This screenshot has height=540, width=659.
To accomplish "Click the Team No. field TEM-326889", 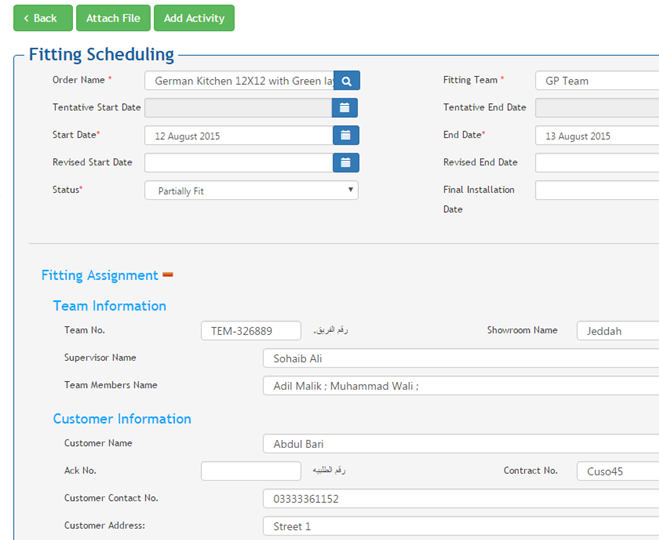I will 251,331.
